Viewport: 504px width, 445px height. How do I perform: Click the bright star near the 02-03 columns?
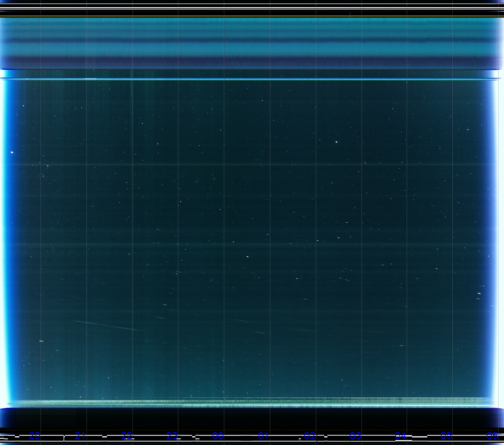(x=336, y=142)
